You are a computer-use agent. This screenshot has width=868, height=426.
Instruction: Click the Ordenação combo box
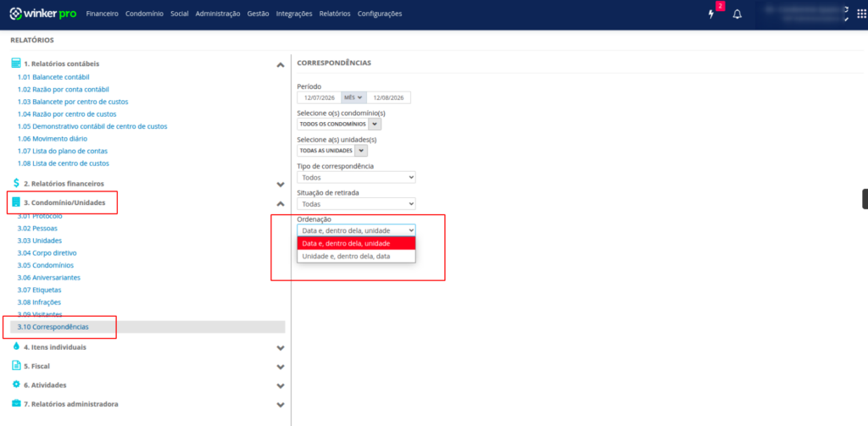point(357,230)
